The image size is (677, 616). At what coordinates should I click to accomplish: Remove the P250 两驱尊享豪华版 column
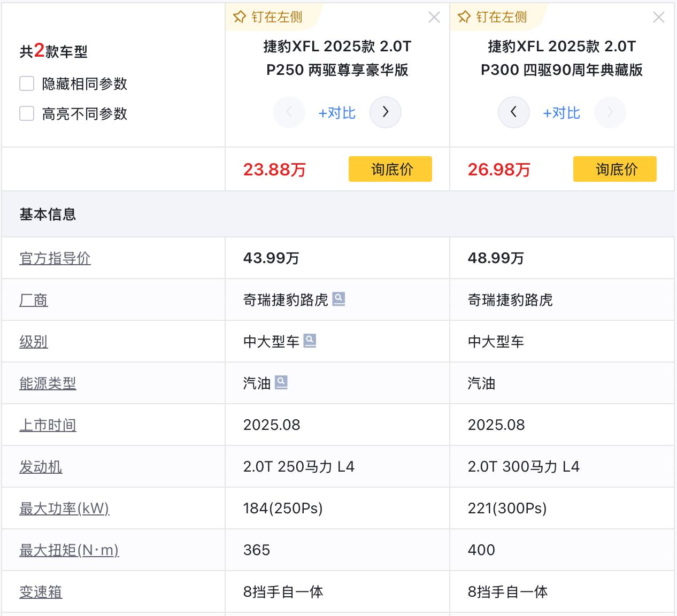coord(434,18)
